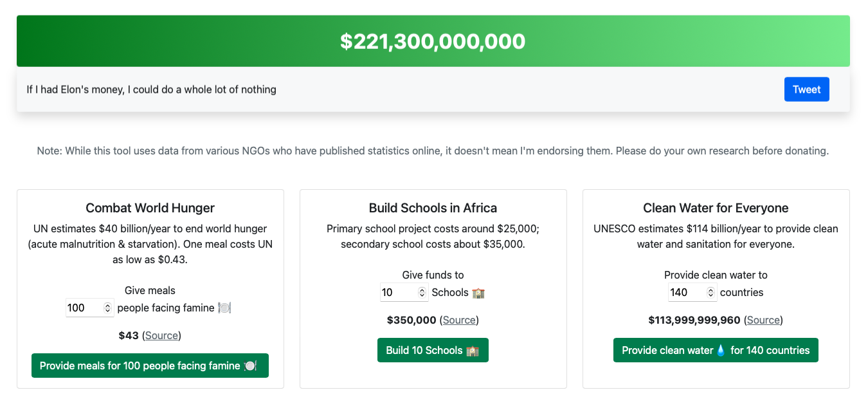868x399 pixels.
Task: Click Provide meals for 100 people button
Action: coord(150,366)
